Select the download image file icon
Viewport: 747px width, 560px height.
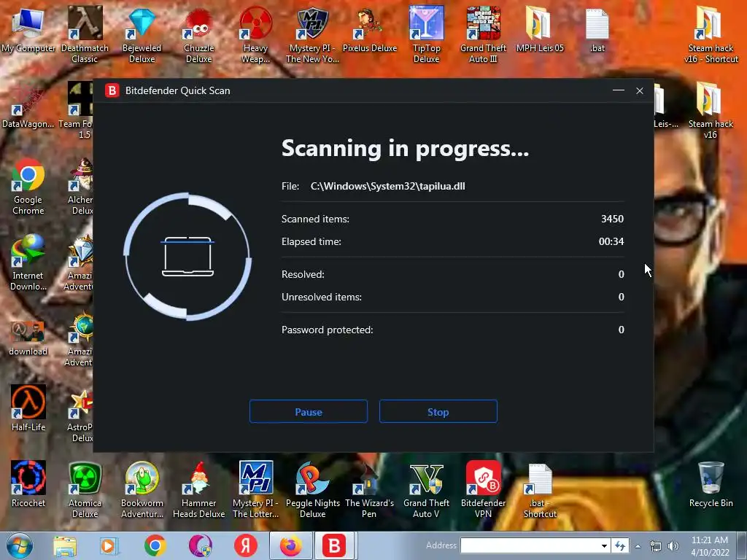[x=28, y=338]
